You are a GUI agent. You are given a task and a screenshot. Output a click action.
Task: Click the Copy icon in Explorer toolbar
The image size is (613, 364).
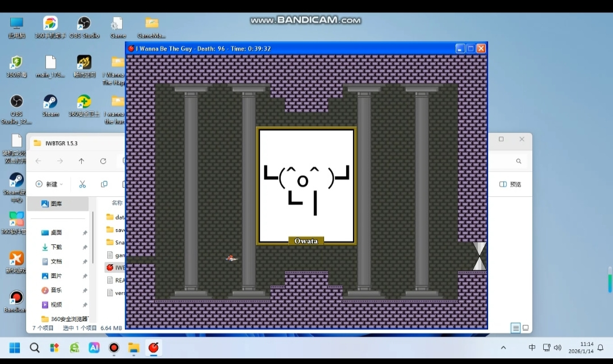click(x=104, y=184)
